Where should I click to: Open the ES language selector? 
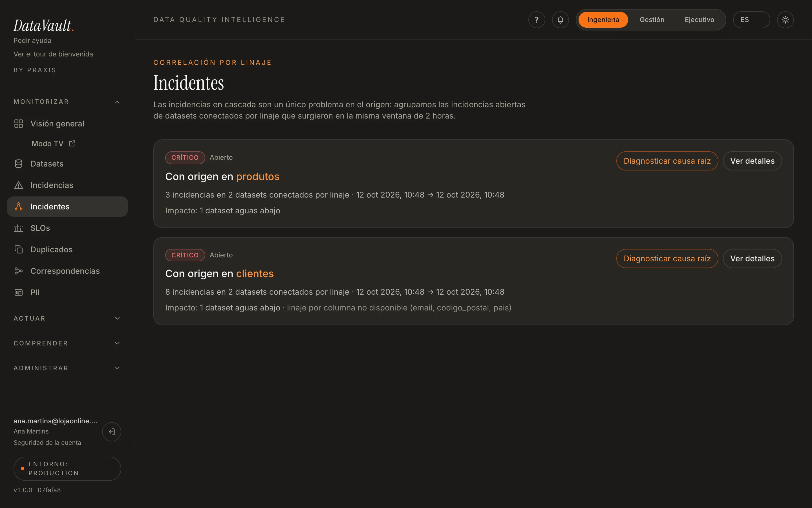(x=751, y=20)
